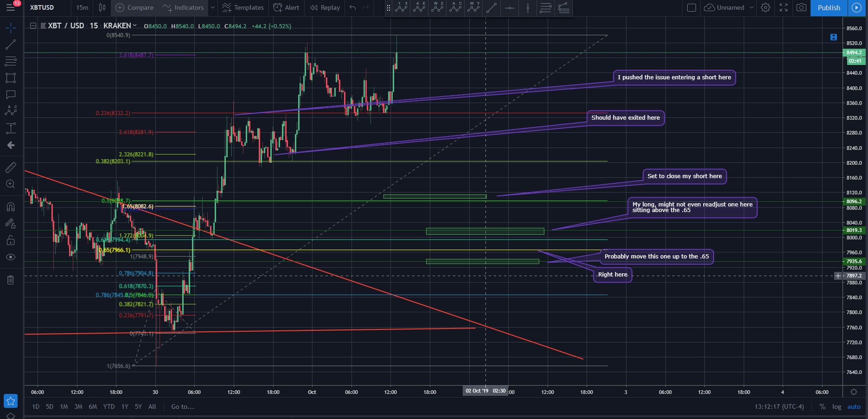Open the Go to date dialog
Image resolution: width=868 pixels, height=419 pixels.
183,406
